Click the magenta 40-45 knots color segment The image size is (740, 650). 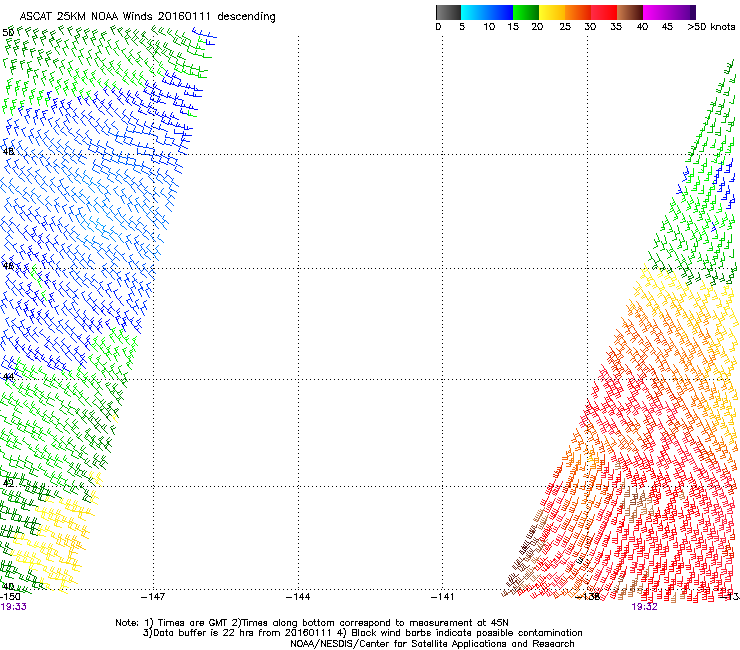[x=656, y=12]
